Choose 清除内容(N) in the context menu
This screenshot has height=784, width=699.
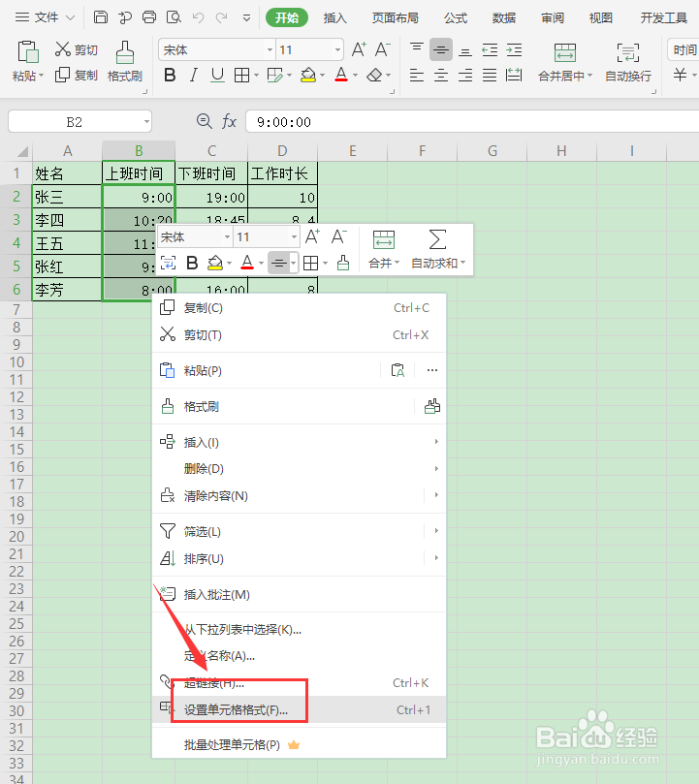pos(300,495)
